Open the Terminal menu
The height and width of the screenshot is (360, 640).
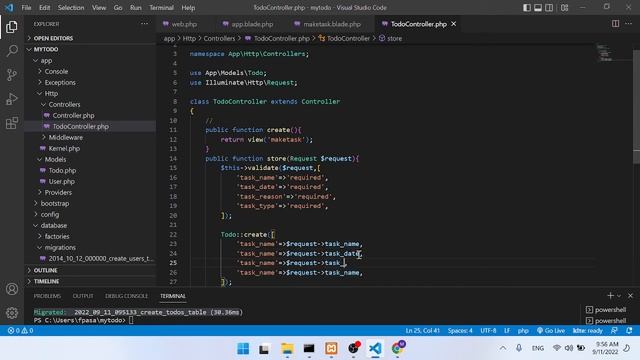161,8
